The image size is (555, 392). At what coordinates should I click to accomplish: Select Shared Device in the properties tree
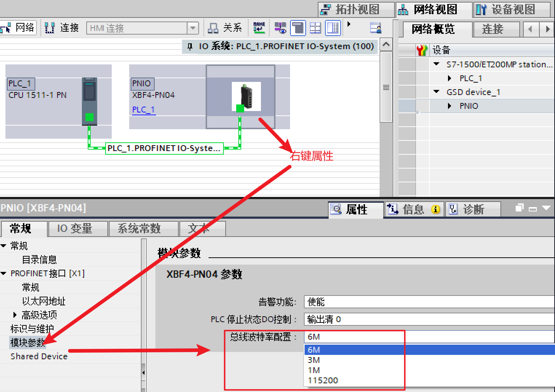(x=39, y=356)
